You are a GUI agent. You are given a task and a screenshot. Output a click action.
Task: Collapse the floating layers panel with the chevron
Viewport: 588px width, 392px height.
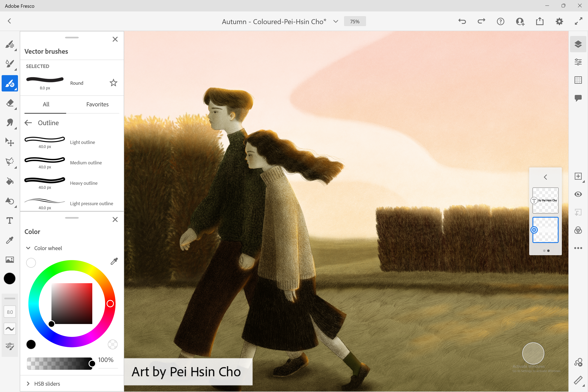[545, 177]
